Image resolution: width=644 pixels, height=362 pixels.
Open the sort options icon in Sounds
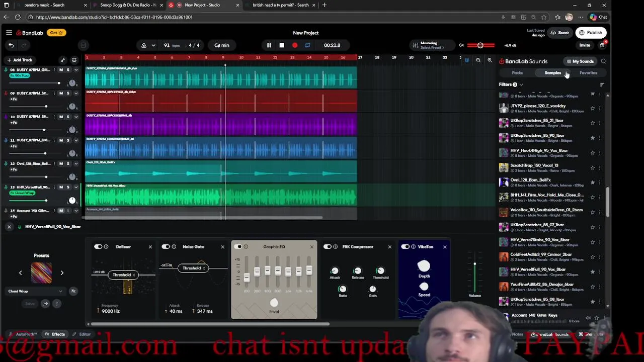(602, 84)
